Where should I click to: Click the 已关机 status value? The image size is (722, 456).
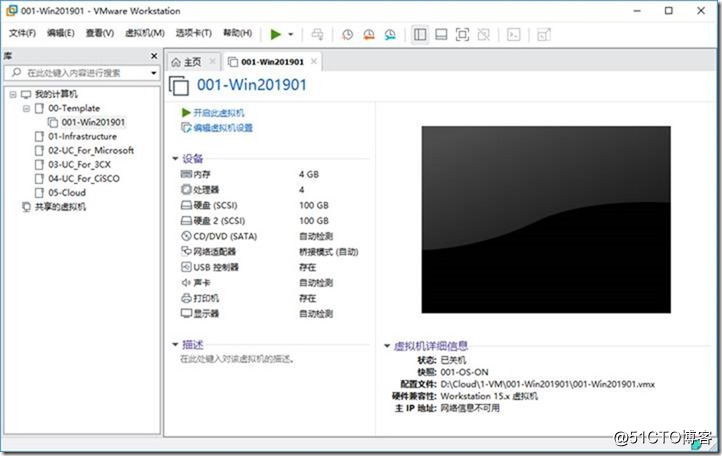[x=453, y=360]
